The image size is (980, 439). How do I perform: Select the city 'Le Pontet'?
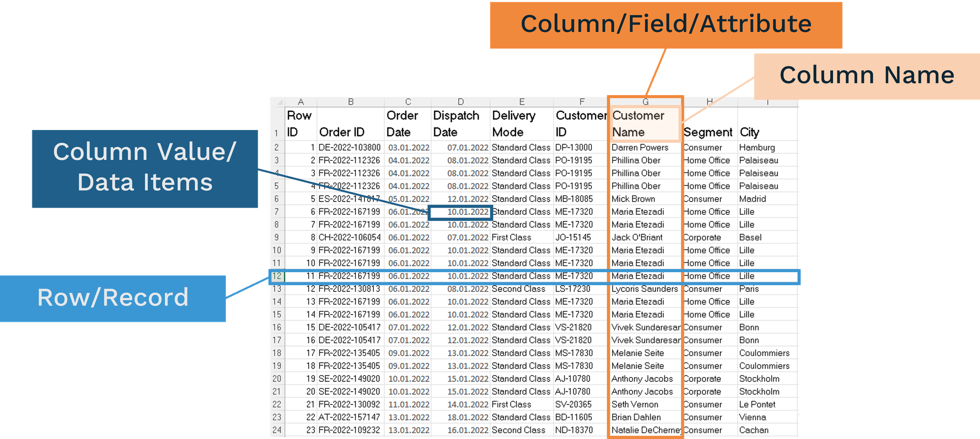(x=767, y=405)
